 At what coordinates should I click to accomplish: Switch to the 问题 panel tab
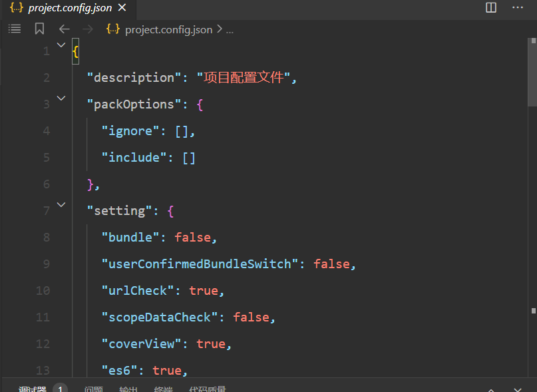94,389
